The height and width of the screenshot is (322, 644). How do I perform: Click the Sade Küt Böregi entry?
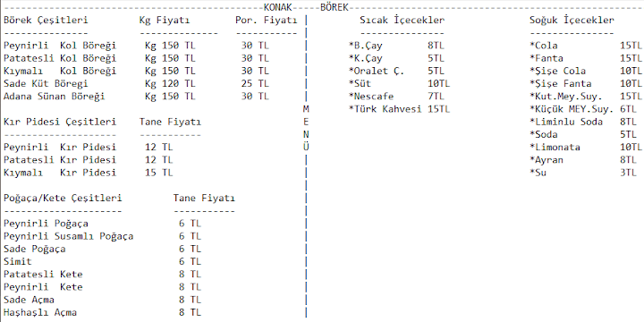coord(46,84)
